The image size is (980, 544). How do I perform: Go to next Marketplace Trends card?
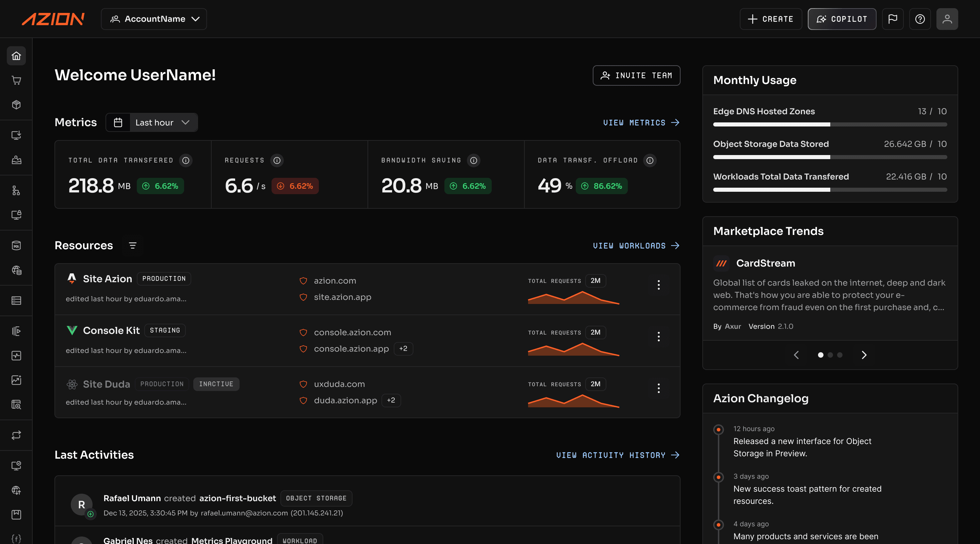864,355
